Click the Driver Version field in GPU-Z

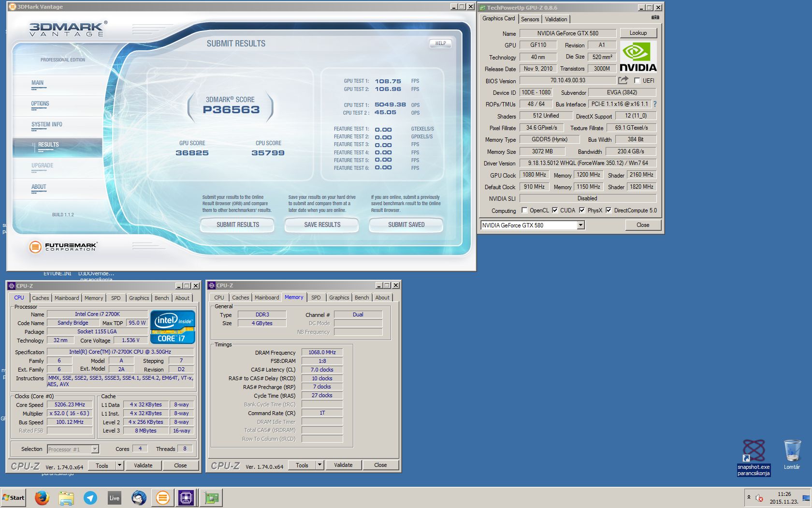[588, 163]
